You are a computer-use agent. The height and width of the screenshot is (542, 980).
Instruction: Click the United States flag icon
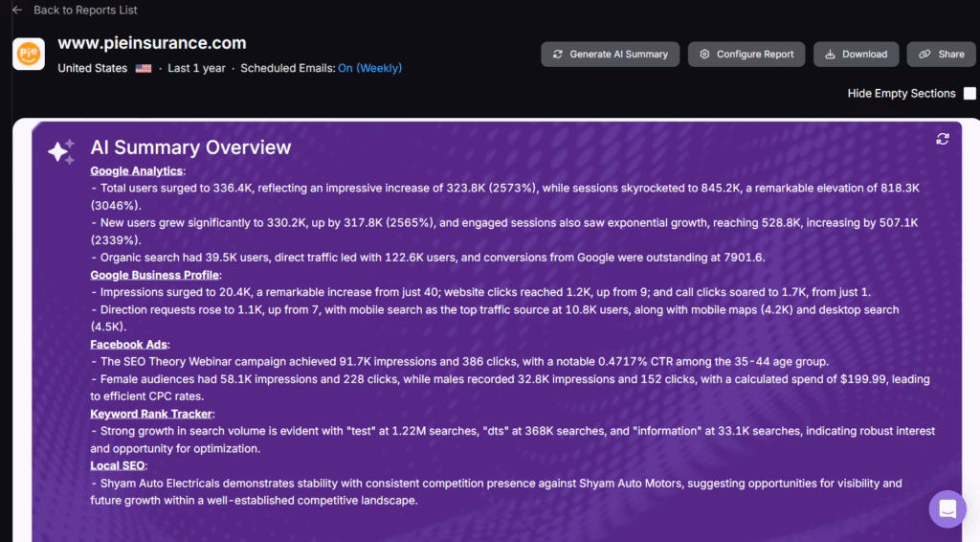pos(144,69)
